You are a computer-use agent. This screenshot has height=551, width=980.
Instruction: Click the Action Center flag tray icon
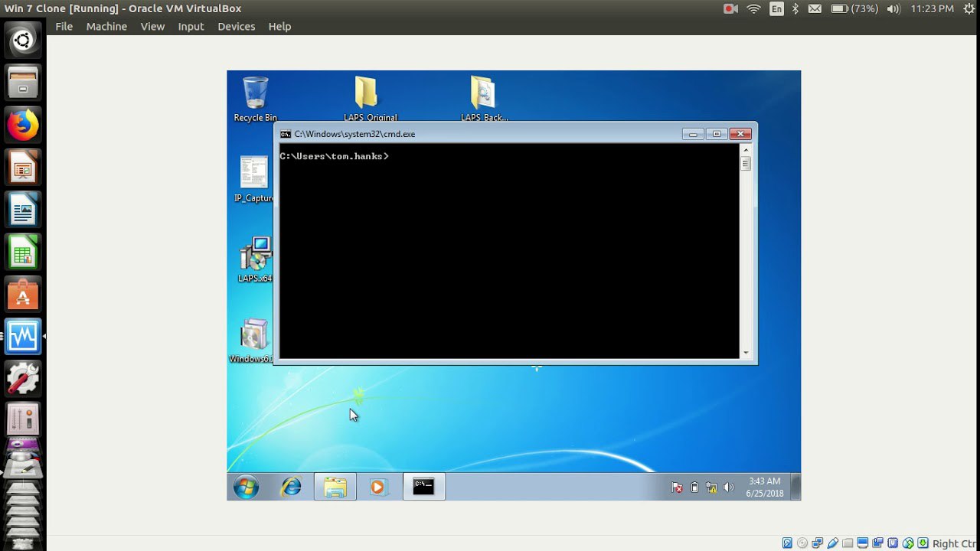pos(677,487)
